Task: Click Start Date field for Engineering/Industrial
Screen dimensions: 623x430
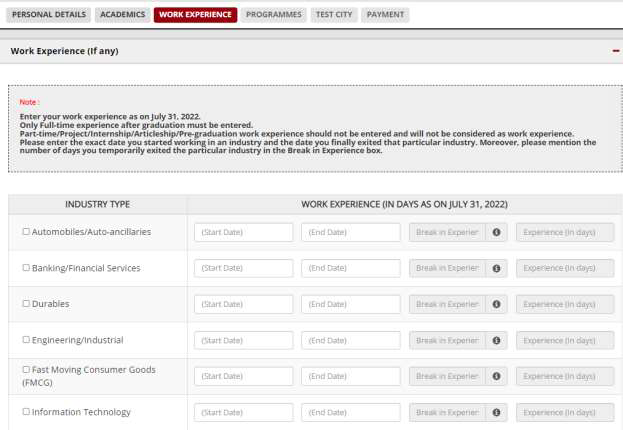Action: click(244, 340)
